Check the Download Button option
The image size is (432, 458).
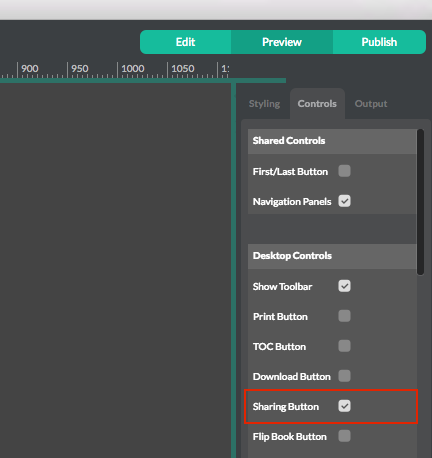pyautogui.click(x=344, y=376)
